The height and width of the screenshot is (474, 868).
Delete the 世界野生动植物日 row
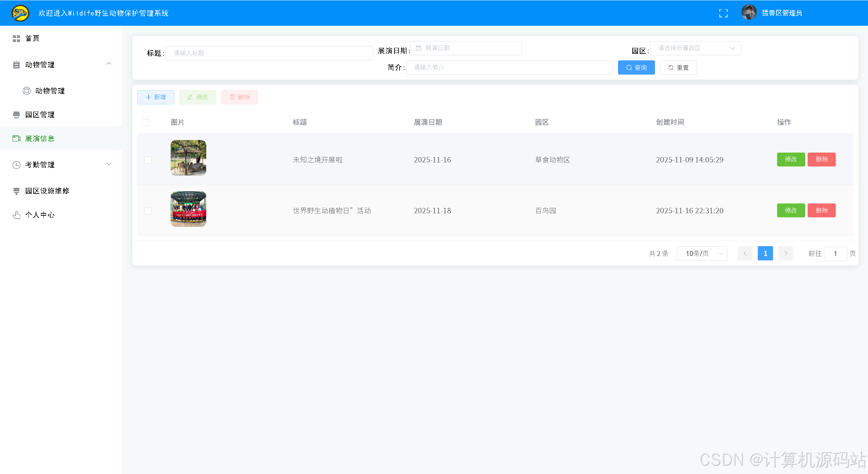coord(822,210)
